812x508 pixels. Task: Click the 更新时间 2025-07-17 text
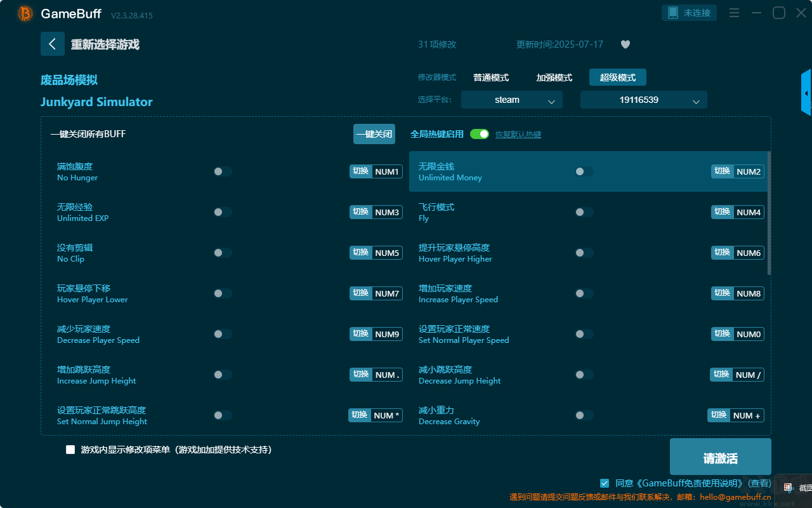[x=560, y=44]
